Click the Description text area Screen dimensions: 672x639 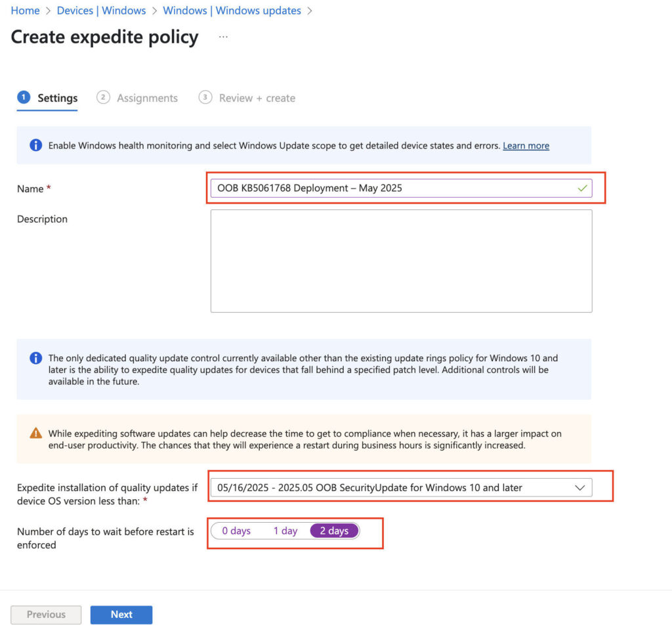401,261
